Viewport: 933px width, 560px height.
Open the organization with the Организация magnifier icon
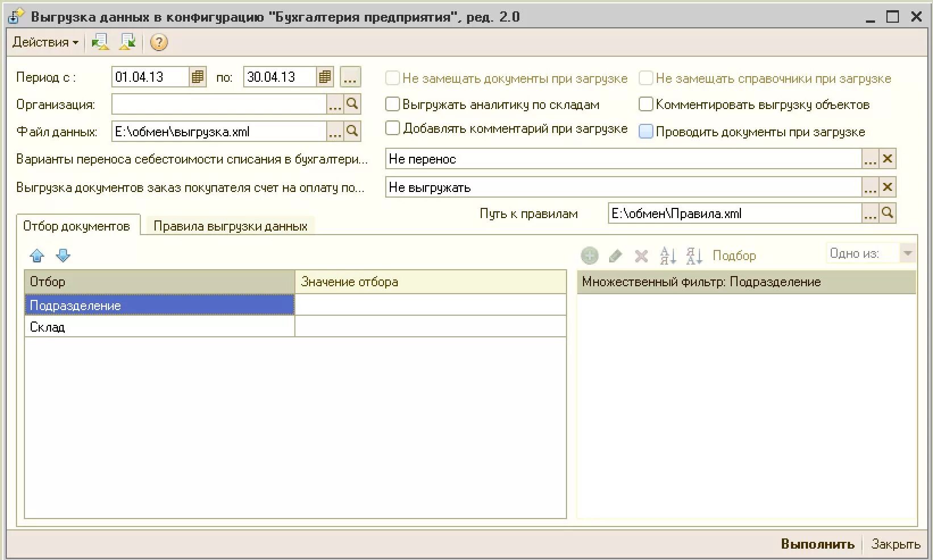pos(352,105)
